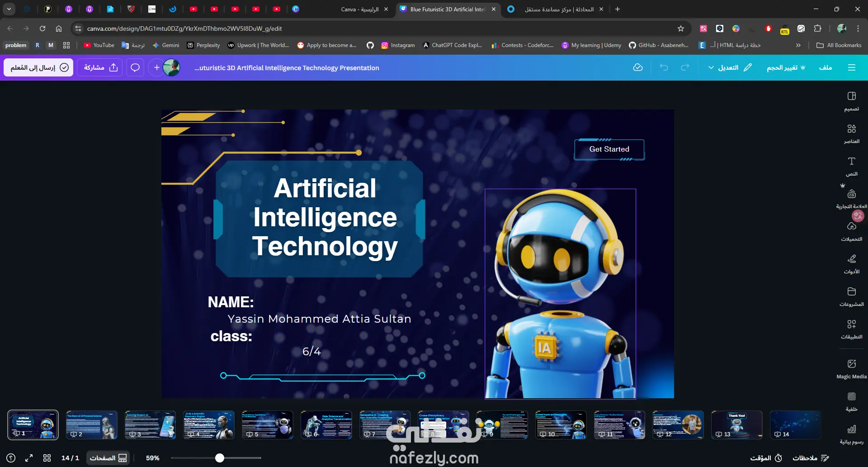Viewport: 868px width, 467px height.
Task: Click the Share (مشاركة) button
Action: 100,67
